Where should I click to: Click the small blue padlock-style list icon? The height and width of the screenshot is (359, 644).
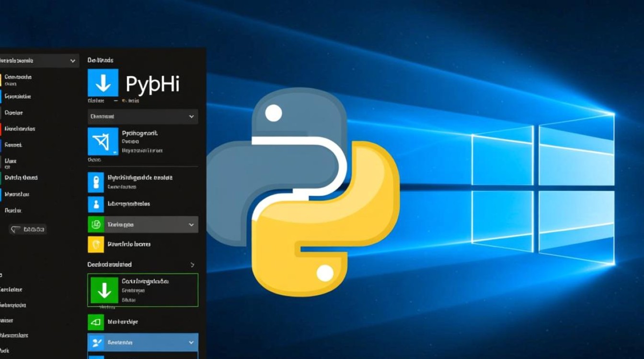point(96,182)
